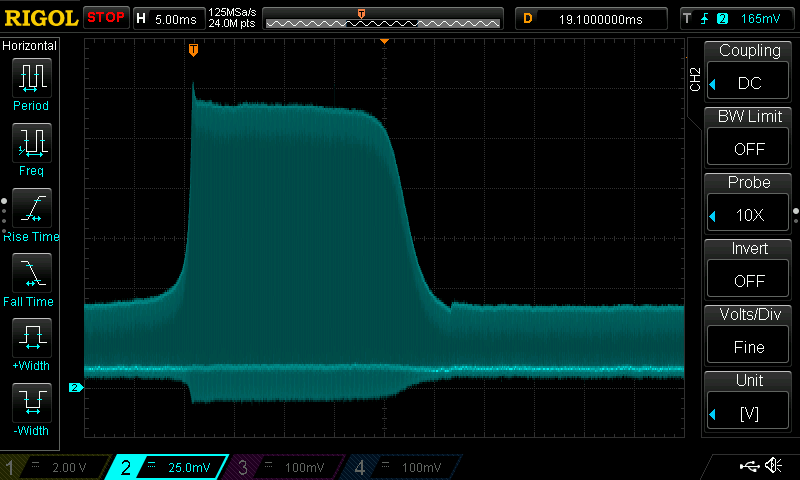Select the Period measurement icon

31,80
